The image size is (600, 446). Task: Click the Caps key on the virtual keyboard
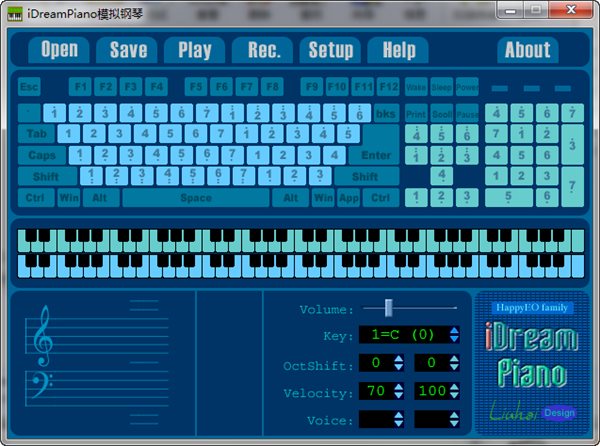42,155
